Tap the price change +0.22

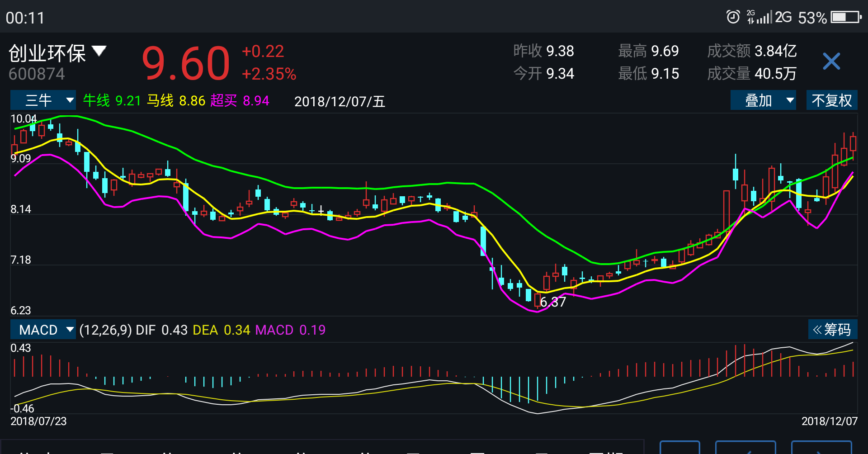point(263,51)
